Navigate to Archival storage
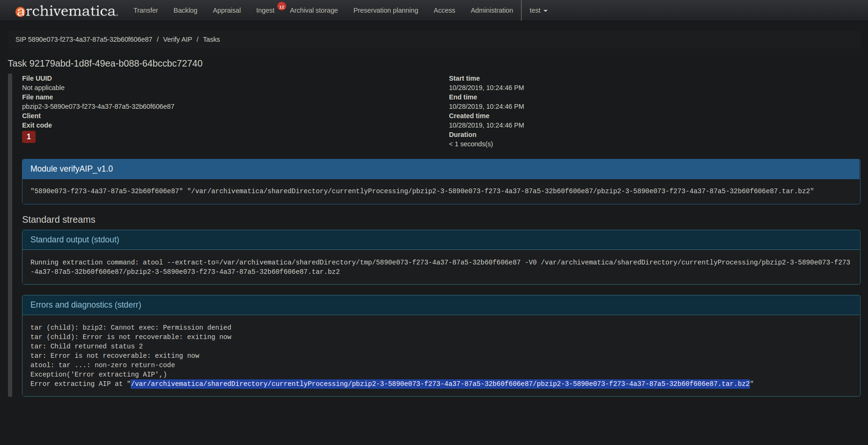 [x=314, y=10]
